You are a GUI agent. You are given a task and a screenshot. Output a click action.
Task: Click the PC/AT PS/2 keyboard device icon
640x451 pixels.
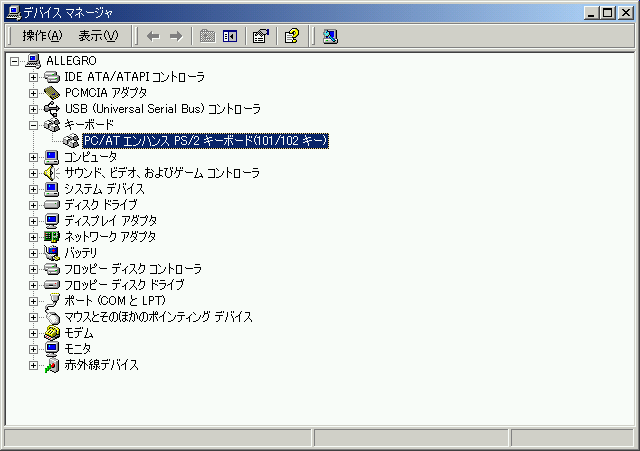[x=71, y=141]
